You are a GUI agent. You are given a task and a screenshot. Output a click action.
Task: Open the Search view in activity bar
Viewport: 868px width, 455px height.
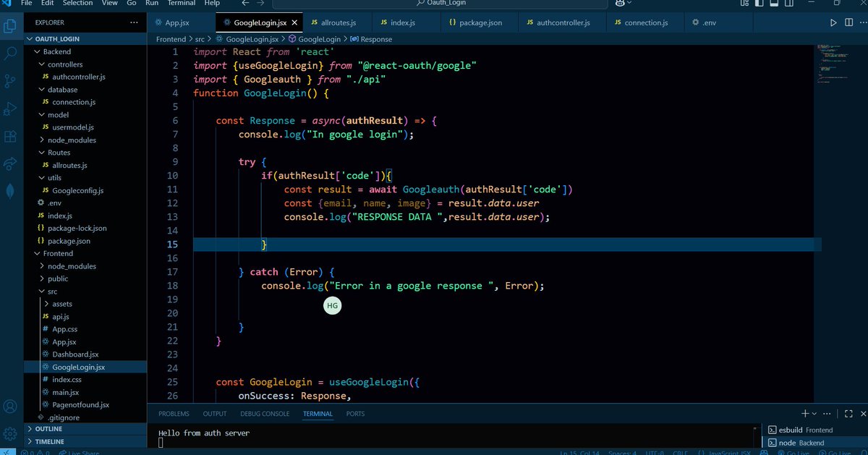click(10, 54)
